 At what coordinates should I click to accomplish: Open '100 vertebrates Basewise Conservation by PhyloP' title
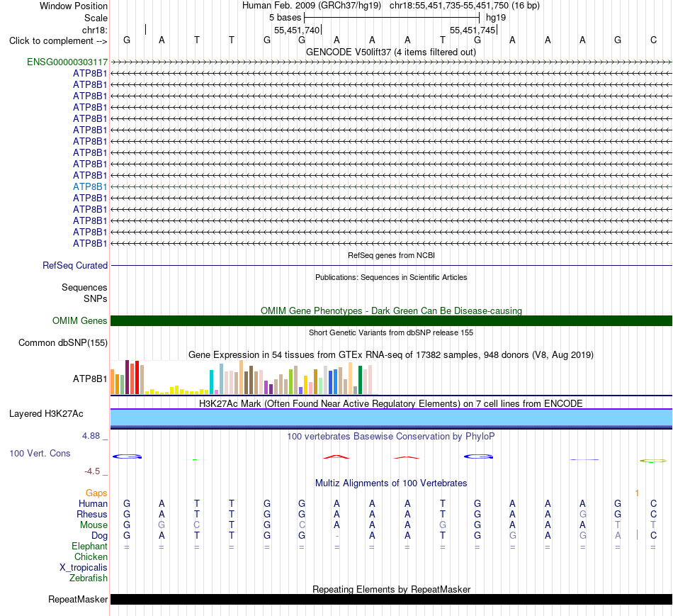coord(391,437)
